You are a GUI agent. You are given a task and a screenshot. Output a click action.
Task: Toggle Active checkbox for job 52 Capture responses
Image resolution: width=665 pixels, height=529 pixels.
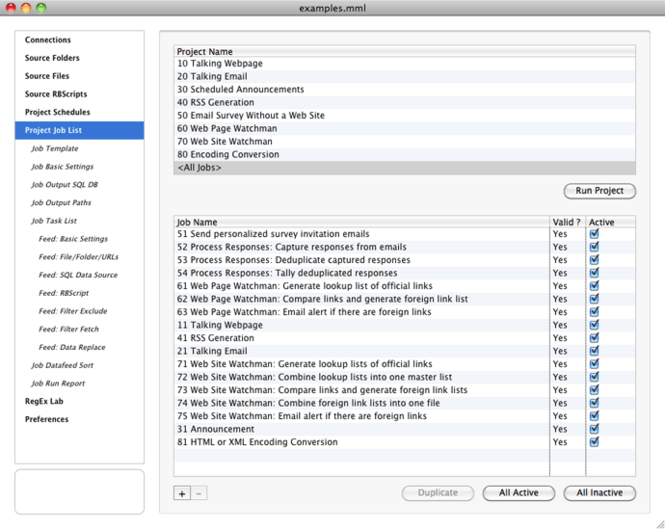[x=594, y=246]
